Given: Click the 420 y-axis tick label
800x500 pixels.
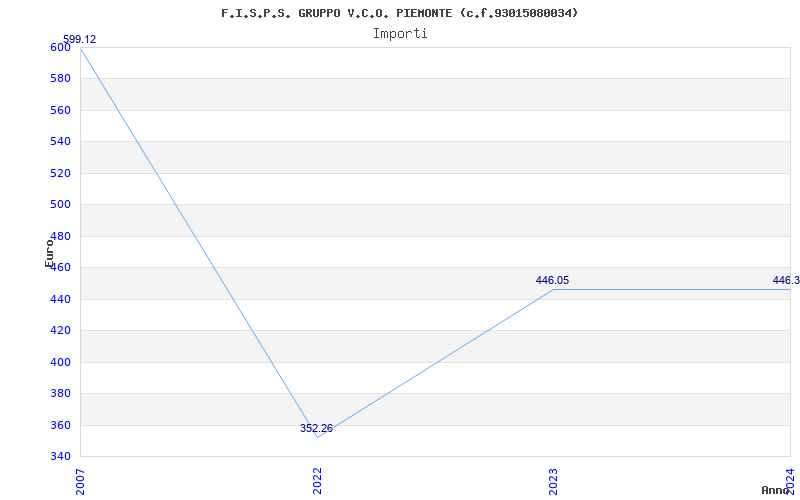Looking at the screenshot, I should tap(61, 331).
